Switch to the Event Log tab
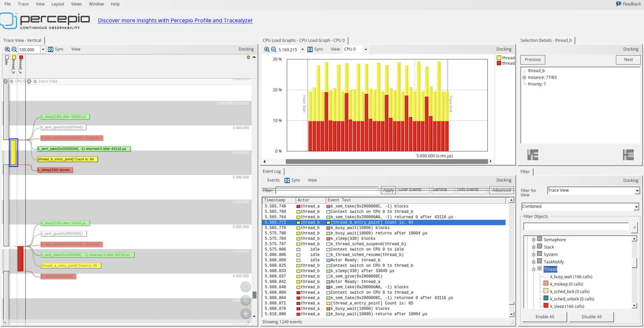 [x=271, y=171]
